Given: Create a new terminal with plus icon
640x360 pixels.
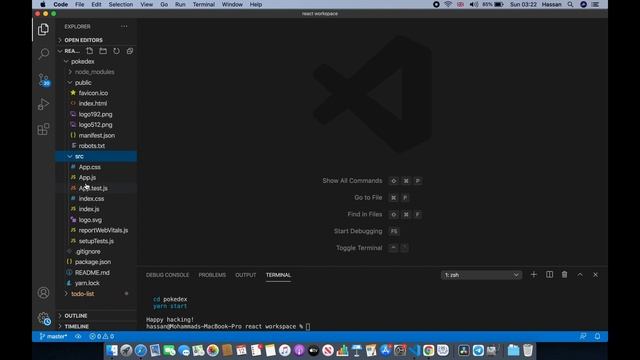Looking at the screenshot, I should [533, 275].
